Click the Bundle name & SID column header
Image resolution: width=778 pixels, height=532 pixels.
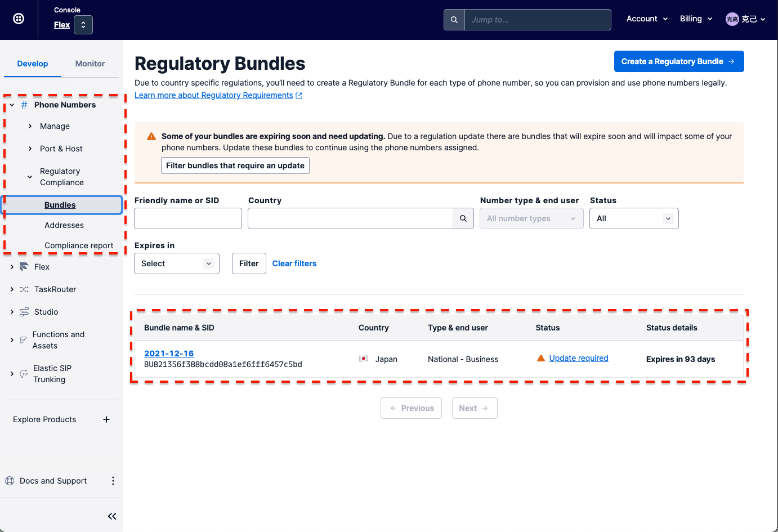pyautogui.click(x=179, y=328)
